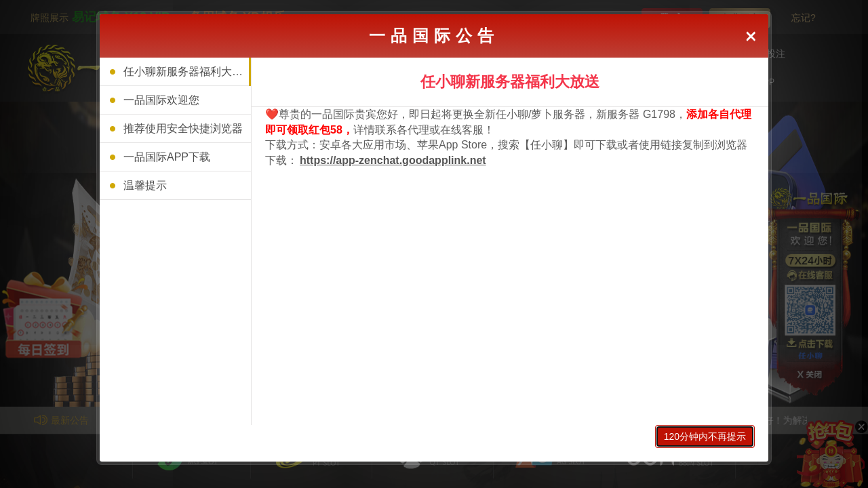Open the 一品国际欢迎您 announcement

point(175,100)
